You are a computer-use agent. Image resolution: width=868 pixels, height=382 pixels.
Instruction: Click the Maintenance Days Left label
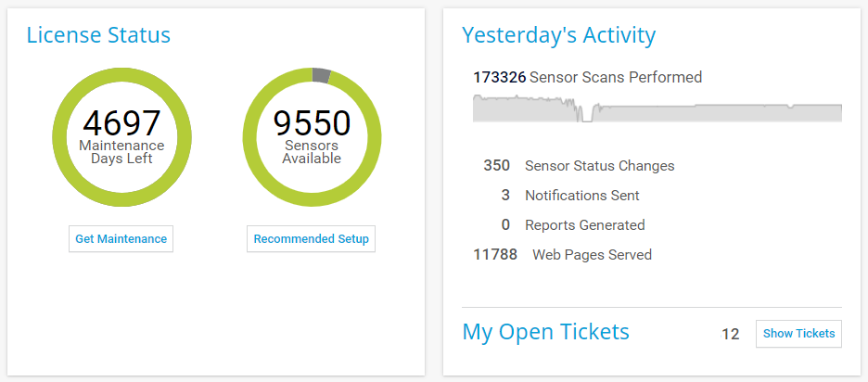coord(121,152)
